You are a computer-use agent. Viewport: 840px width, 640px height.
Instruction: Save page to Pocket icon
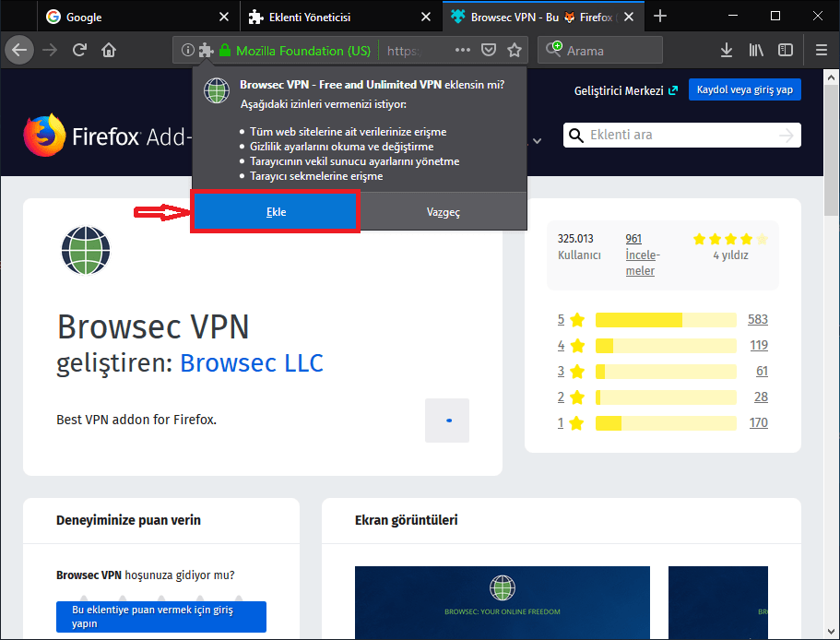(489, 51)
